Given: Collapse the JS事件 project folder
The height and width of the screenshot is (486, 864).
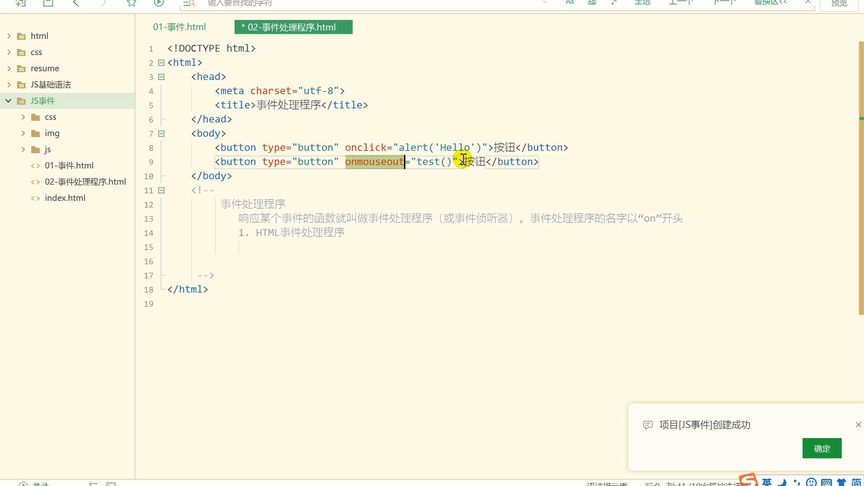Looking at the screenshot, I should coord(9,101).
